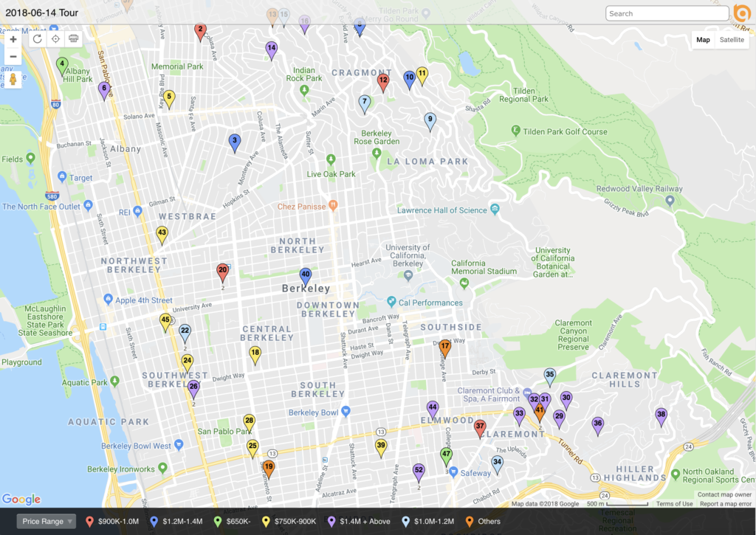This screenshot has height=535, width=756.
Task: Click the refresh map icon
Action: (38, 39)
